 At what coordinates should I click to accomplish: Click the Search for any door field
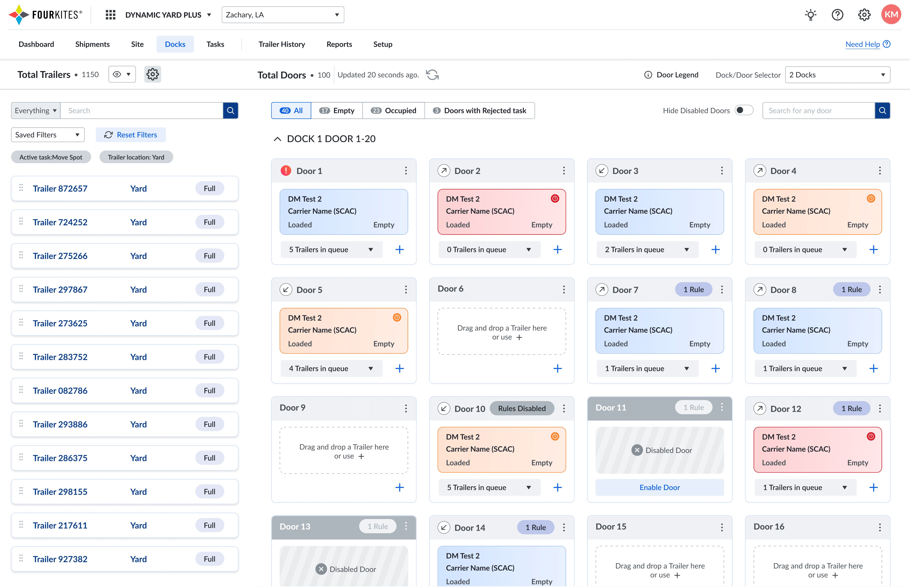click(x=818, y=110)
